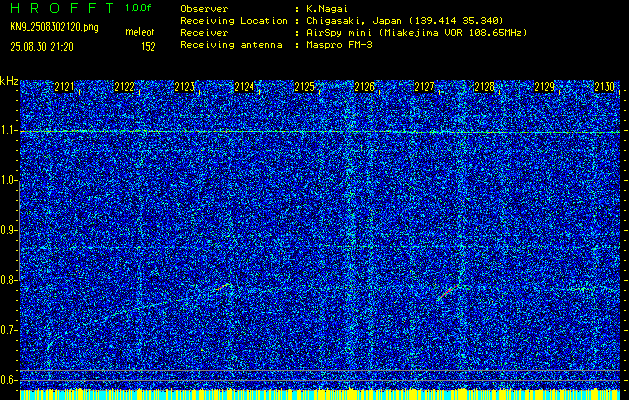Click the kHz axis unit label

(9, 81)
